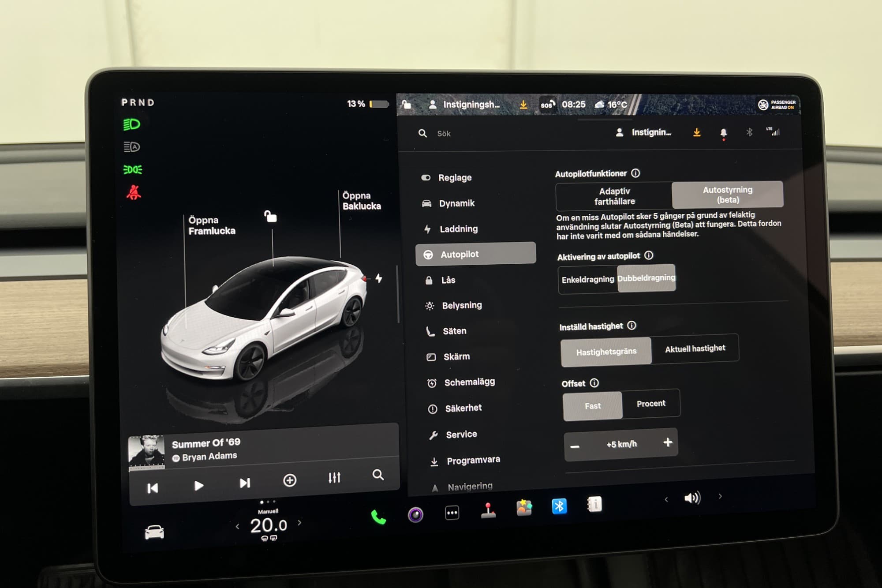Open Bluetooth app in bottom bar
This screenshot has width=882, height=588.
point(559,506)
